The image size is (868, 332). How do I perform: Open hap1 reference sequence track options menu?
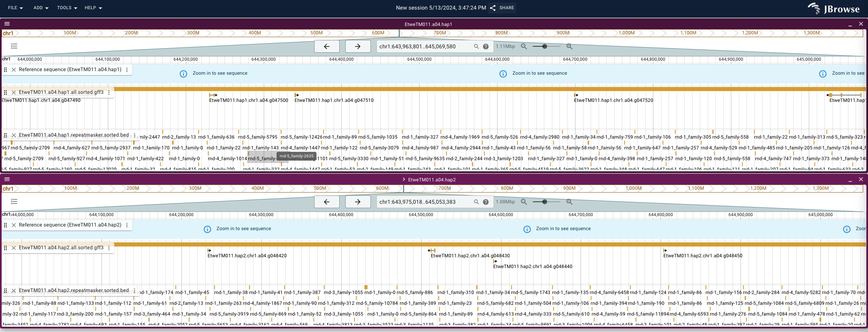point(127,70)
